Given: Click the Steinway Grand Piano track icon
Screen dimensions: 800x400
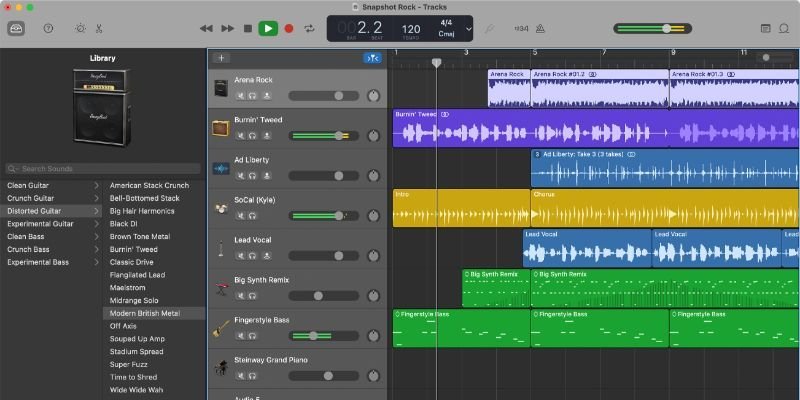Looking at the screenshot, I should pos(221,368).
